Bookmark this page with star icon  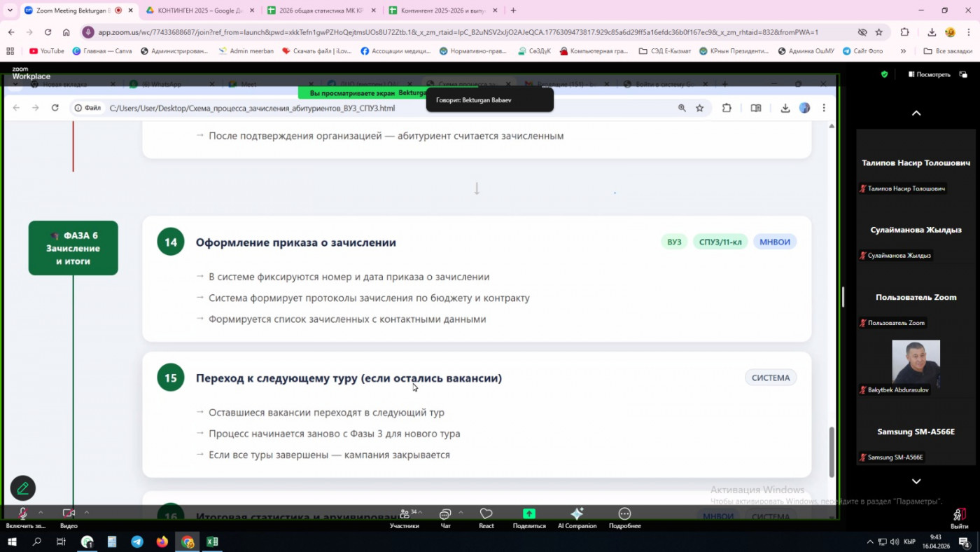point(878,32)
